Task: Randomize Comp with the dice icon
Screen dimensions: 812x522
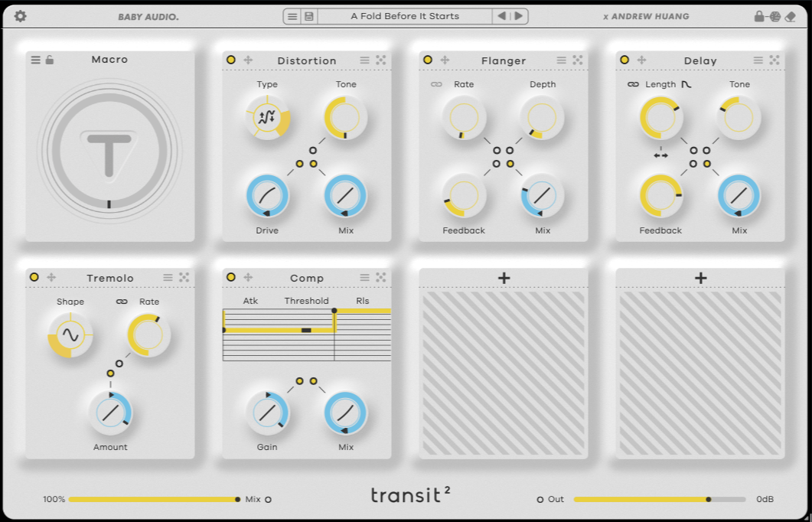Action: tap(380, 278)
